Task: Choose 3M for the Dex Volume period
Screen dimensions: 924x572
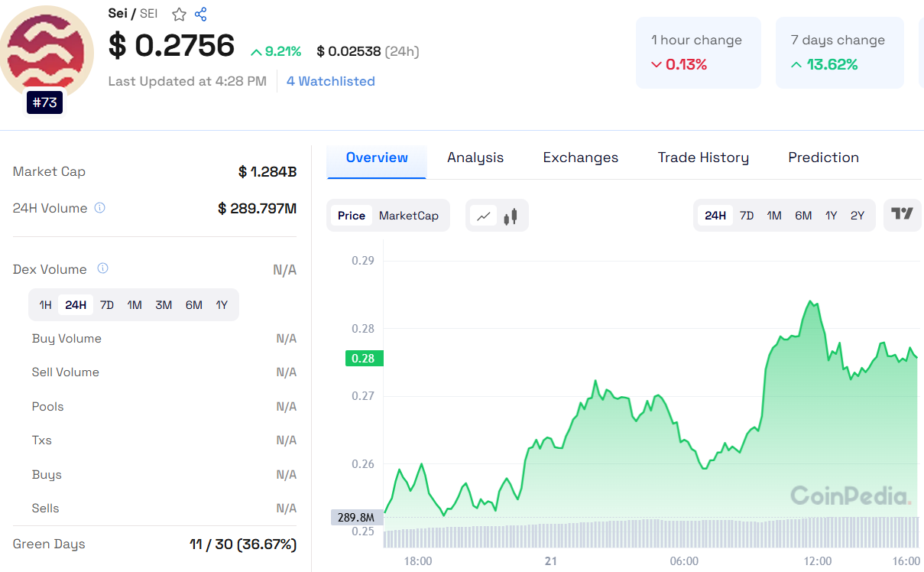Action: (164, 305)
